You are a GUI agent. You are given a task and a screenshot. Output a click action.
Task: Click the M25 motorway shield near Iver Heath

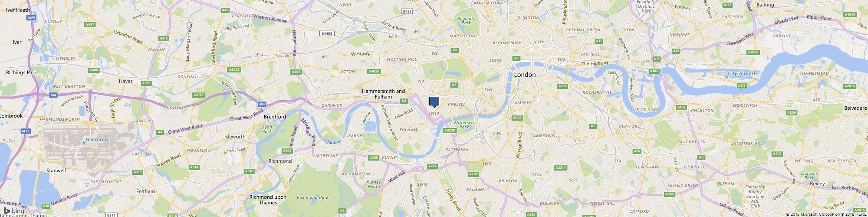coord(30,18)
